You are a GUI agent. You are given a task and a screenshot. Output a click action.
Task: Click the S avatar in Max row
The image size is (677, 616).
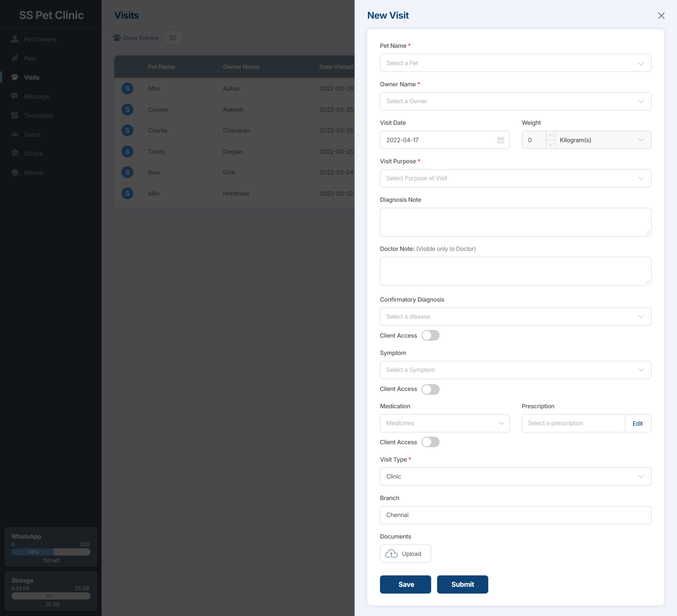(127, 88)
